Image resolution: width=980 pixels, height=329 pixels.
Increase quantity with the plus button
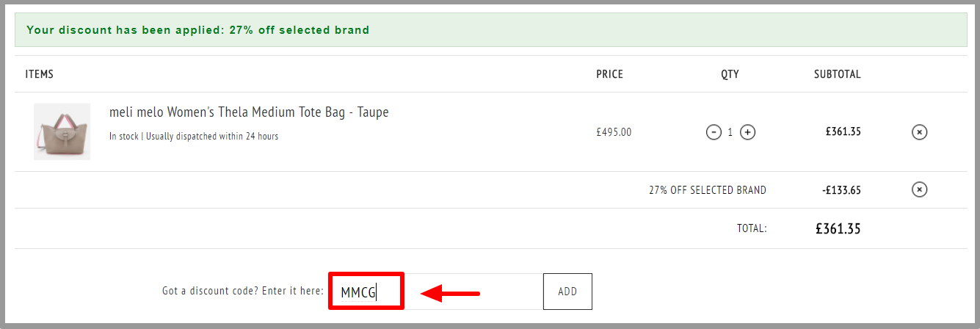[x=747, y=132]
